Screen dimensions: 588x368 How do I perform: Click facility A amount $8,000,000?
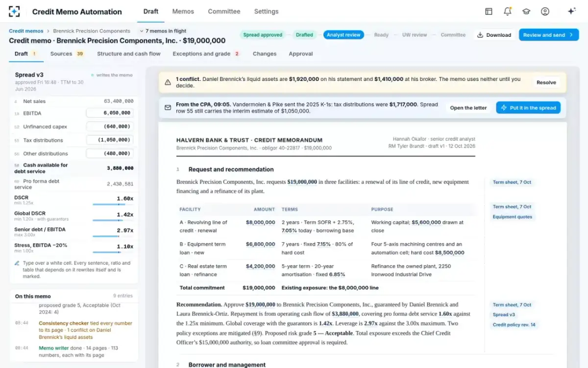point(260,222)
